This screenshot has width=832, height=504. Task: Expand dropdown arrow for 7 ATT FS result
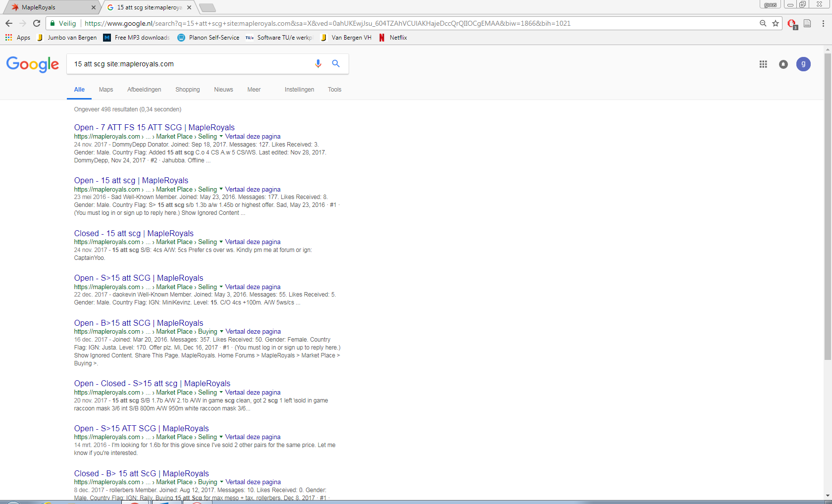point(221,136)
